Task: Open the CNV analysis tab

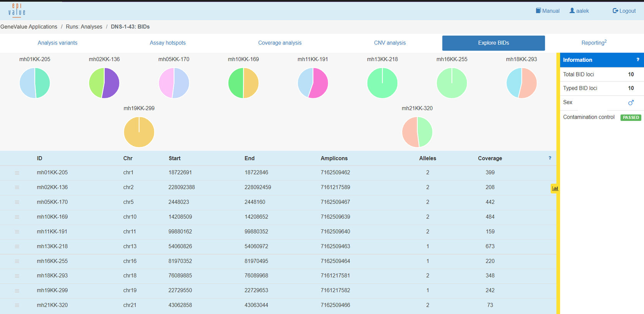Action: tap(389, 43)
